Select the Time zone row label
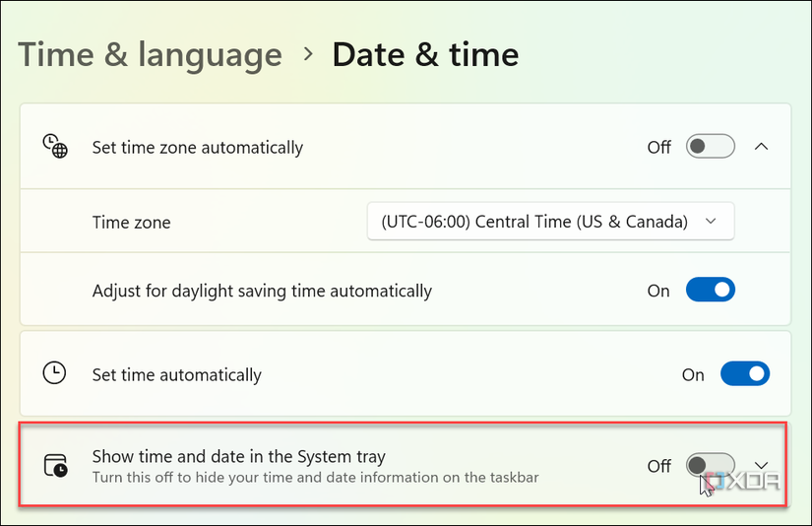 [x=131, y=223]
